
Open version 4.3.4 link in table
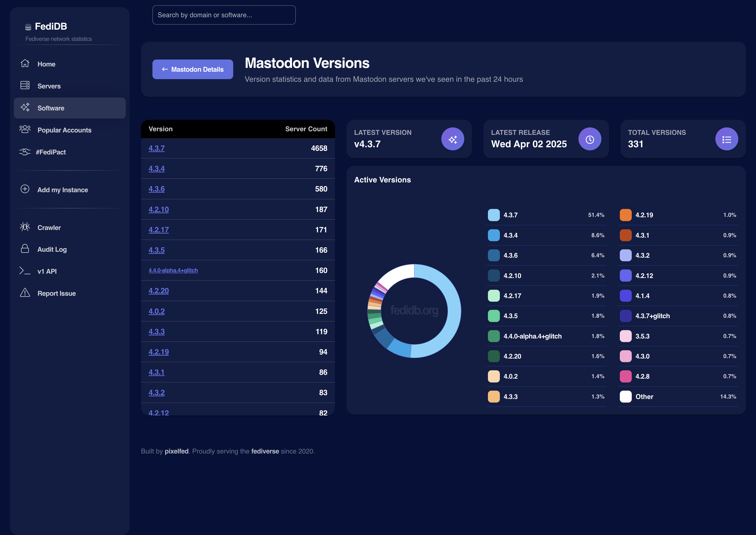(157, 169)
